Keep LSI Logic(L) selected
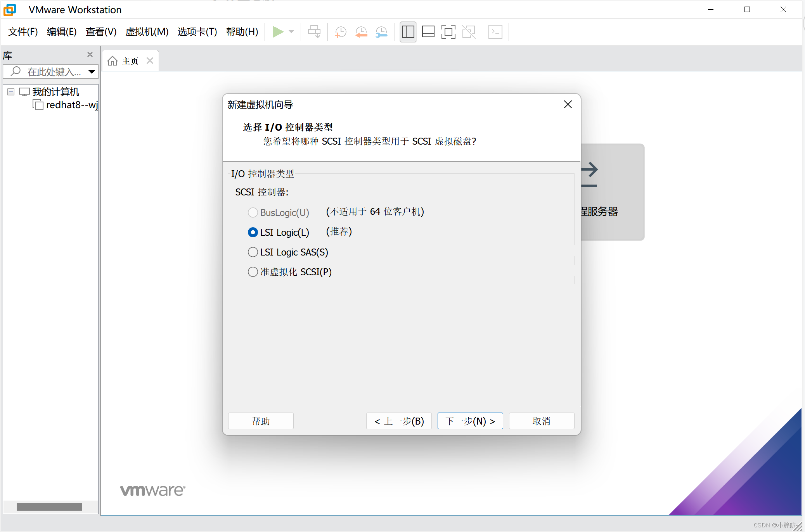The width and height of the screenshot is (805, 532). 253,232
